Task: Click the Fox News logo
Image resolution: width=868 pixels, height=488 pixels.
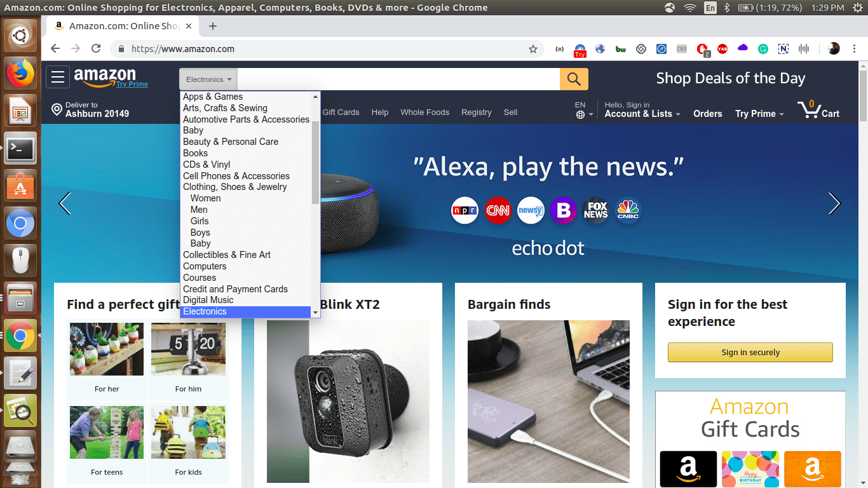Action: click(x=595, y=210)
